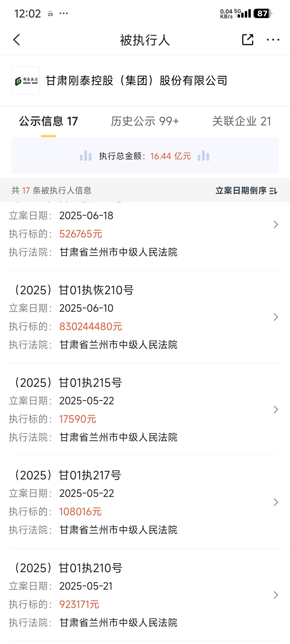Select the 公示信息 17 tab
Screen dimensions: 290x644
48,121
